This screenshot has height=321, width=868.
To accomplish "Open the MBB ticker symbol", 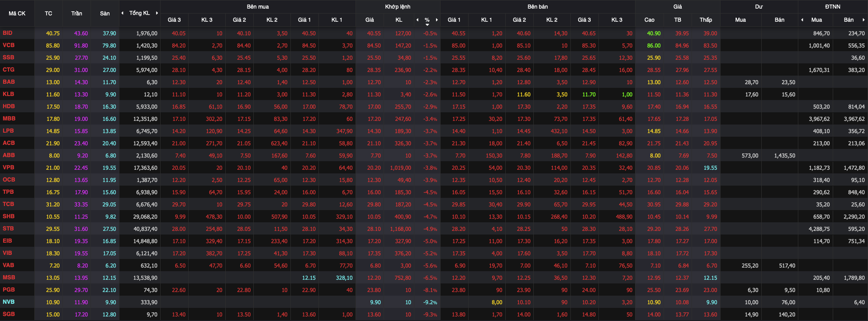I will pyautogui.click(x=9, y=119).
